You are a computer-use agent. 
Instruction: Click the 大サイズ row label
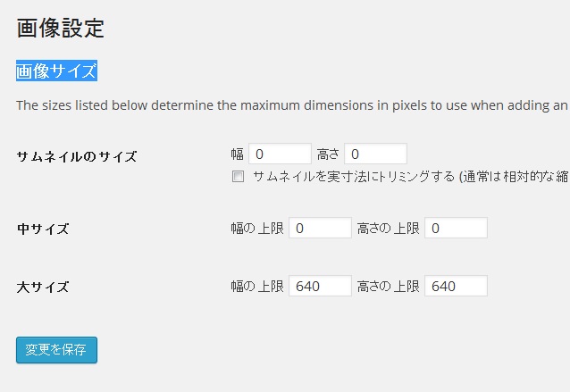[43, 287]
